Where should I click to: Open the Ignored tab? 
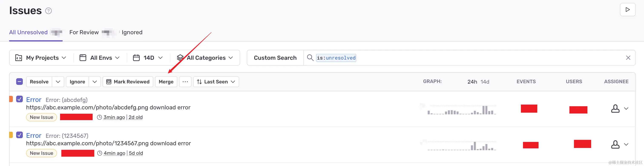(x=132, y=32)
